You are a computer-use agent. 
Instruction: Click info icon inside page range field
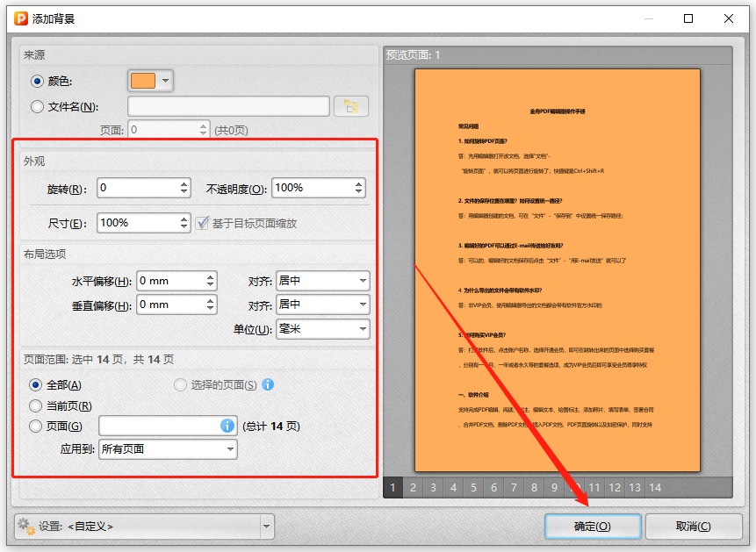click(x=227, y=426)
